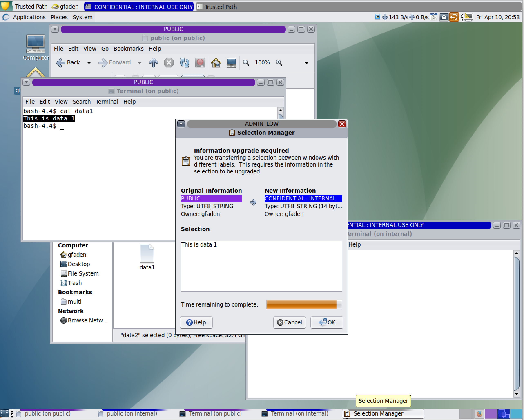Image resolution: width=524 pixels, height=420 pixels.
Task: Click scroll up arrow in public terminal
Action: [280, 111]
